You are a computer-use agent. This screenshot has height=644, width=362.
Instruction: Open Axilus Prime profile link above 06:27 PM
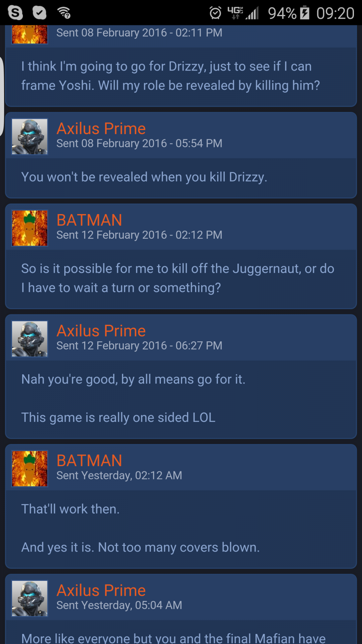coord(101,331)
